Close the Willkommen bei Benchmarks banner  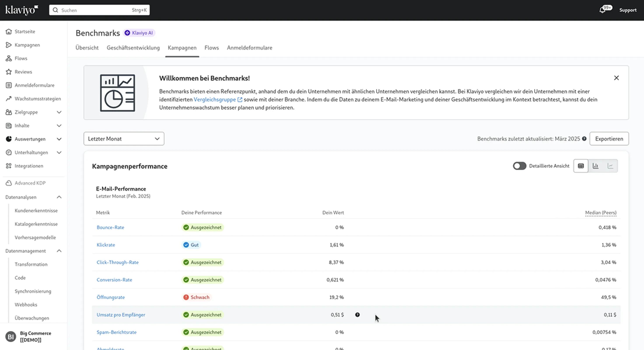616,78
